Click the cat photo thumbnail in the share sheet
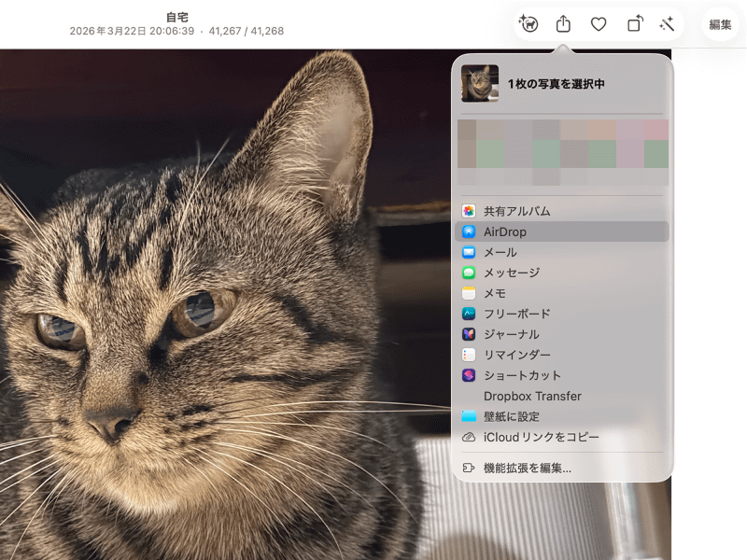Viewport: 747px width, 560px height. point(481,81)
